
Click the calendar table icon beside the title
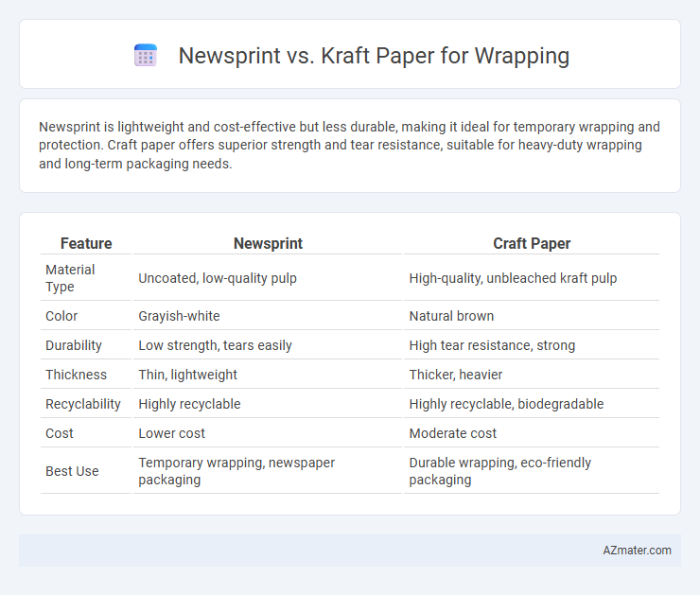pyautogui.click(x=146, y=56)
